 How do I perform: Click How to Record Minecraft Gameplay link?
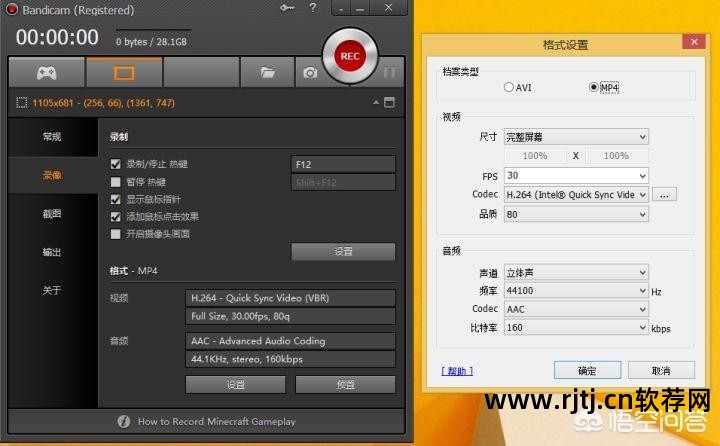216,421
